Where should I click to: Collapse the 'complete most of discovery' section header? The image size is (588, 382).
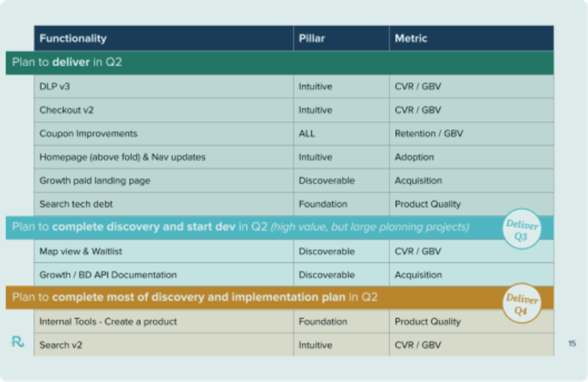tap(157, 297)
